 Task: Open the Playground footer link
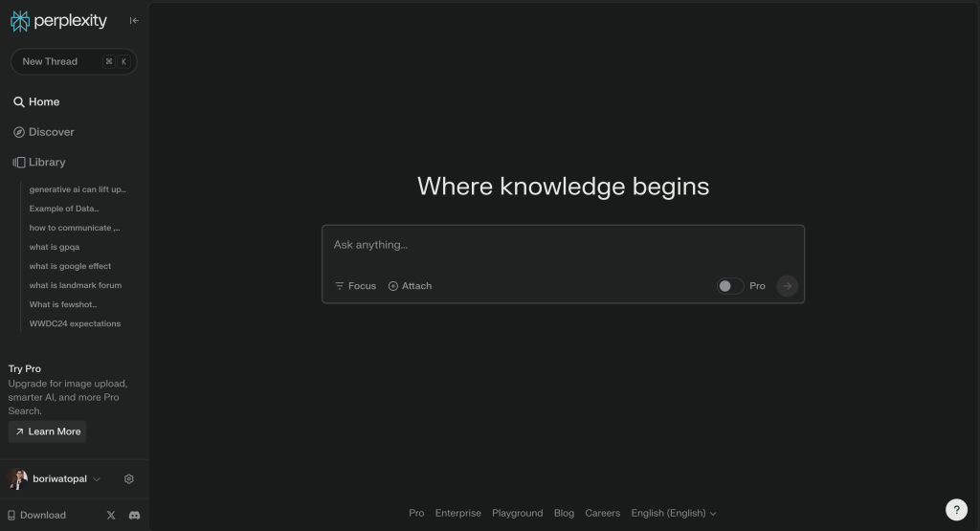[x=517, y=513]
